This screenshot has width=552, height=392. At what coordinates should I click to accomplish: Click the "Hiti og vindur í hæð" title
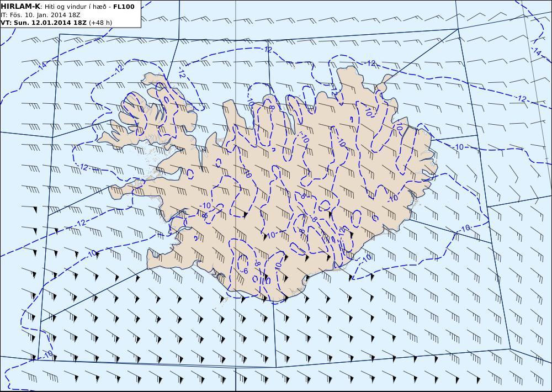76,7
